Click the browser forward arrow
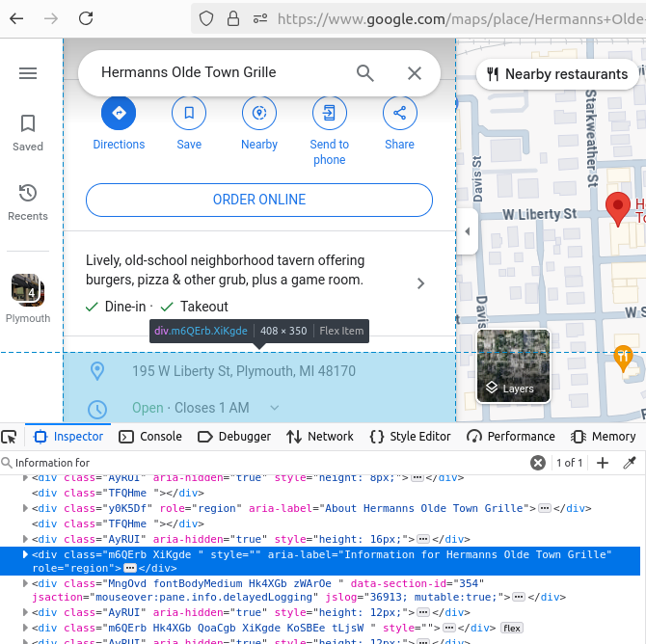Image resolution: width=646 pixels, height=644 pixels. tap(51, 18)
